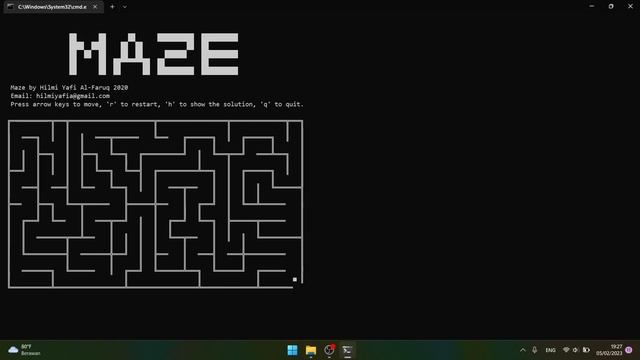The image size is (640, 360).
Task: Close the cmd.exe tab
Action: (x=95, y=7)
